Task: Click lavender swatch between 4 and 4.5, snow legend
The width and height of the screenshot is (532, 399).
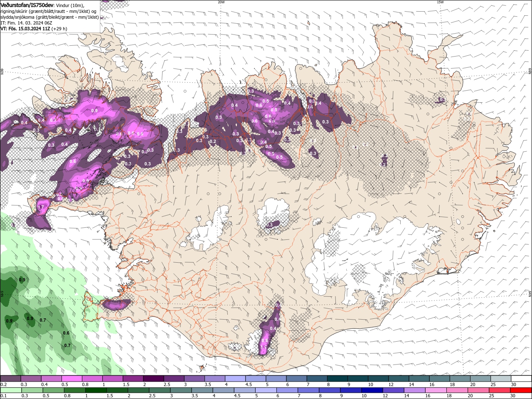Action: pos(234,379)
